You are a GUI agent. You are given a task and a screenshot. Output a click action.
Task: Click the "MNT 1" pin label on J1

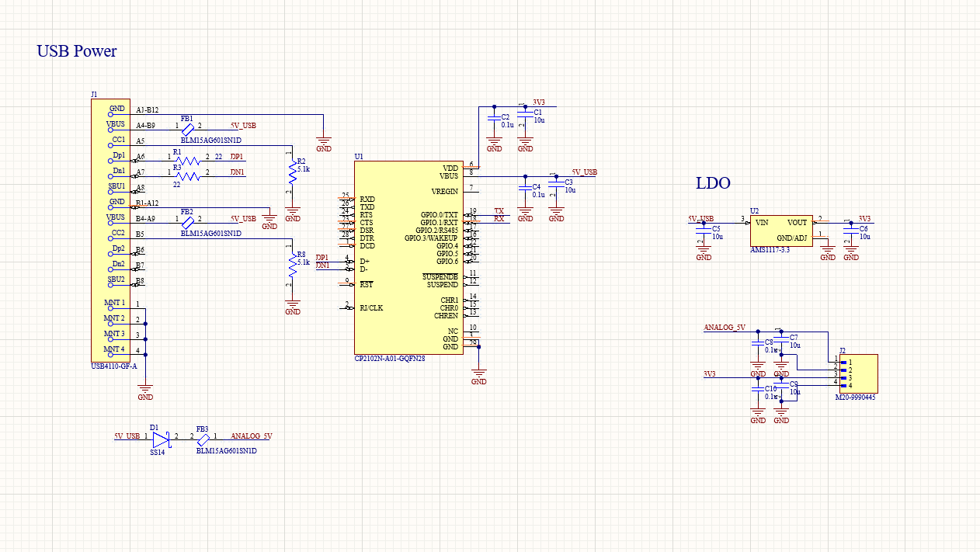pos(115,303)
